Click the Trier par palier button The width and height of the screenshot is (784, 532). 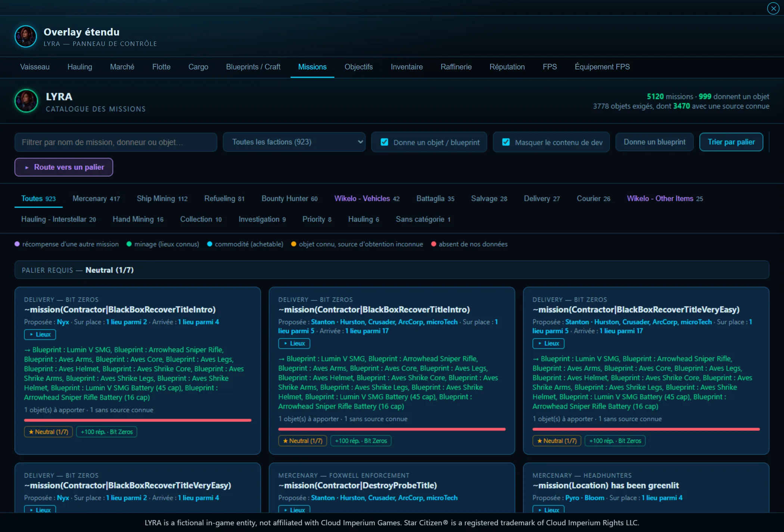[x=731, y=142]
